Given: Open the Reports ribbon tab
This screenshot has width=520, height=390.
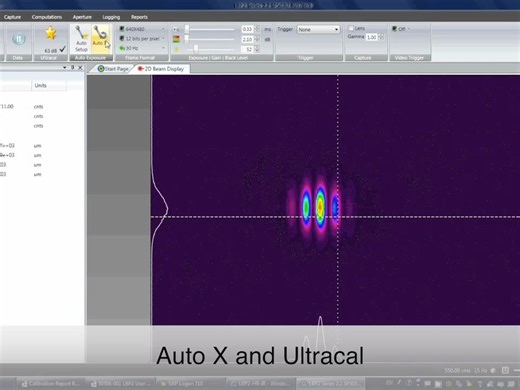Looking at the screenshot, I should (x=139, y=17).
